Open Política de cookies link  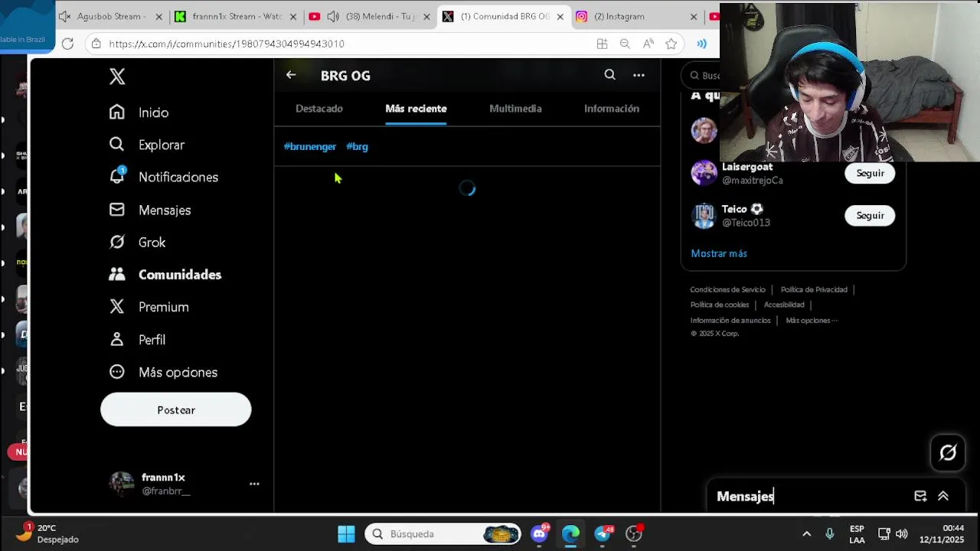click(x=720, y=305)
